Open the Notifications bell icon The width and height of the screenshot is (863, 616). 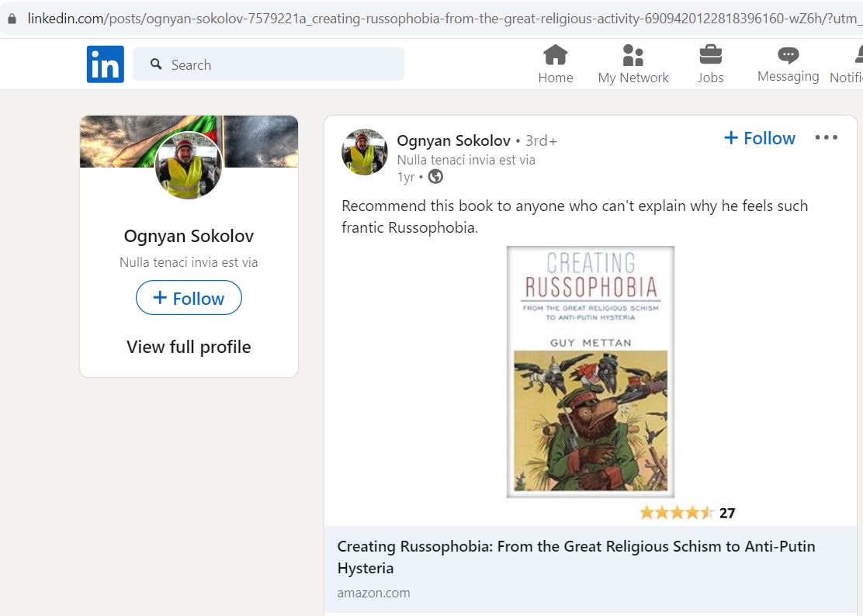coord(858,55)
